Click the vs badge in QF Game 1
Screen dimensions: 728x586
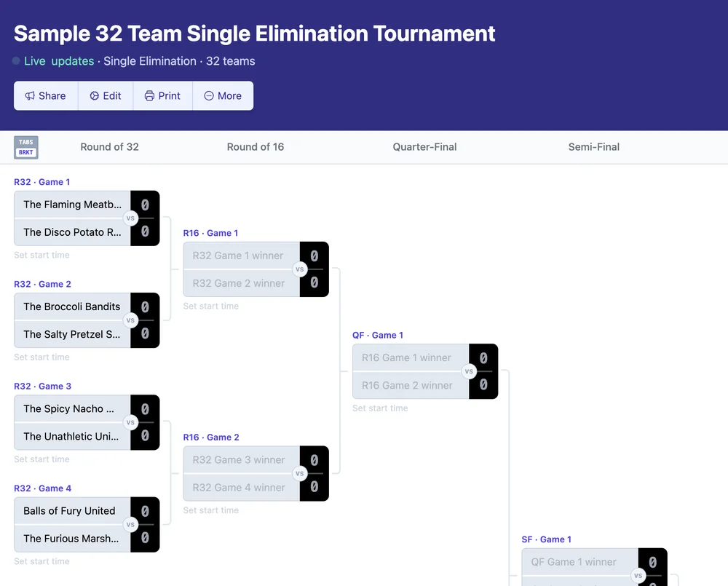[470, 371]
